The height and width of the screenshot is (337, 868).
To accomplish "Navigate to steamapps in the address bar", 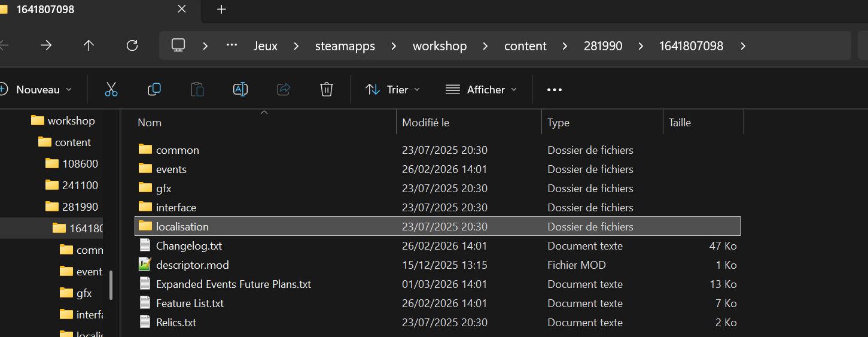I will pyautogui.click(x=345, y=46).
